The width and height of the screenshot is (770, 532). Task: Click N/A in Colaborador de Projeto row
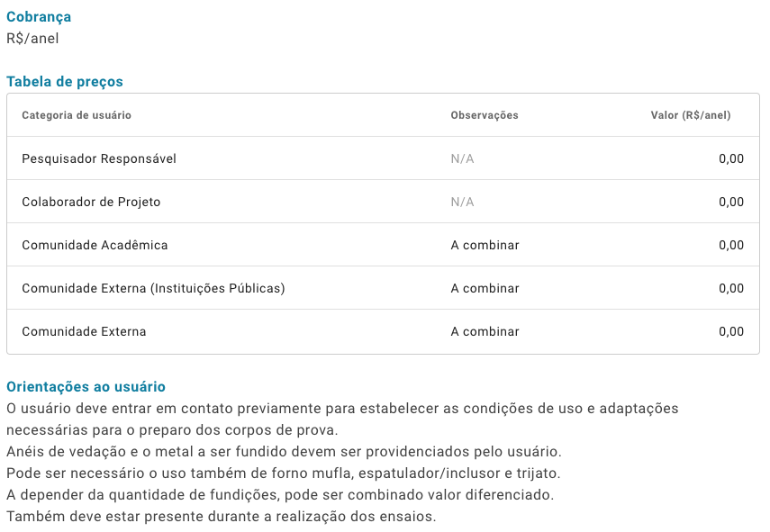click(462, 202)
